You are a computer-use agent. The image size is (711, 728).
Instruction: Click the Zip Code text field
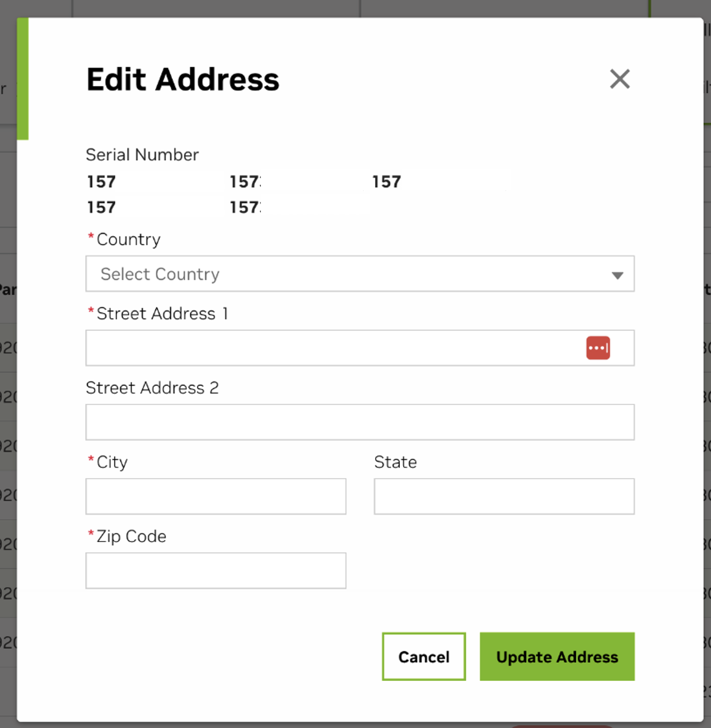point(216,571)
